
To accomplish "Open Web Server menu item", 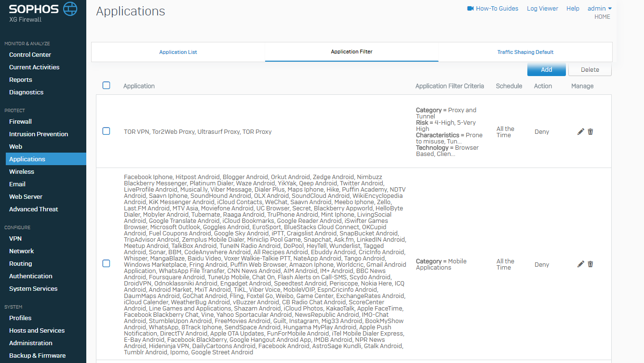I will click(x=26, y=197).
